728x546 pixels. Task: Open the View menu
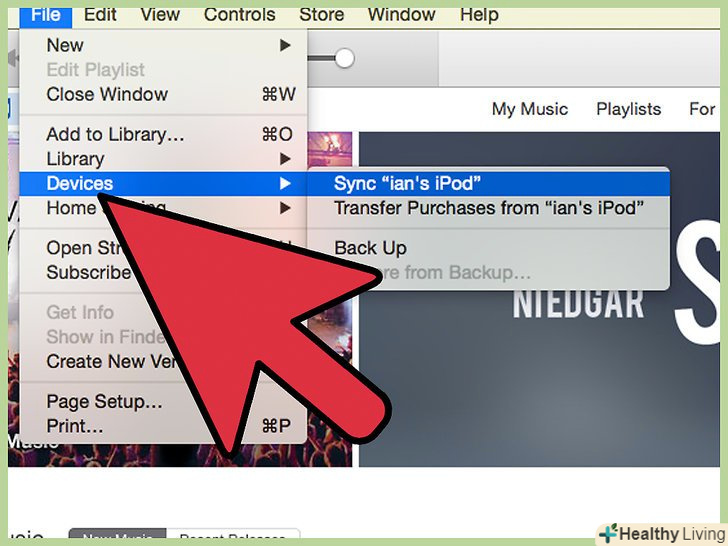(x=160, y=15)
